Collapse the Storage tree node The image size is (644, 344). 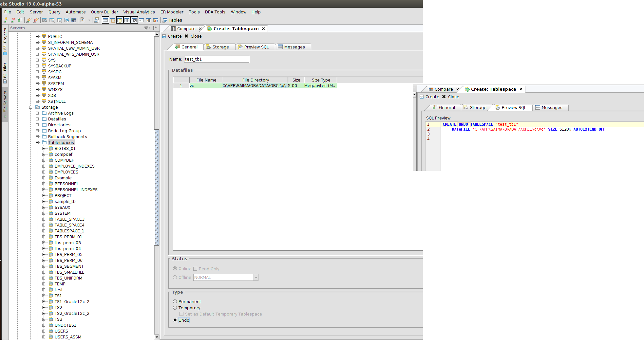pos(31,107)
